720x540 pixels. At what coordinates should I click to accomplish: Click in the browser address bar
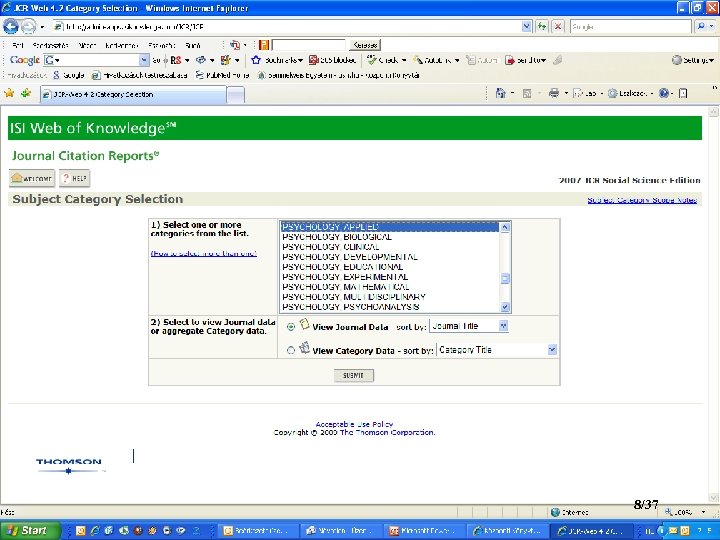tap(292, 27)
